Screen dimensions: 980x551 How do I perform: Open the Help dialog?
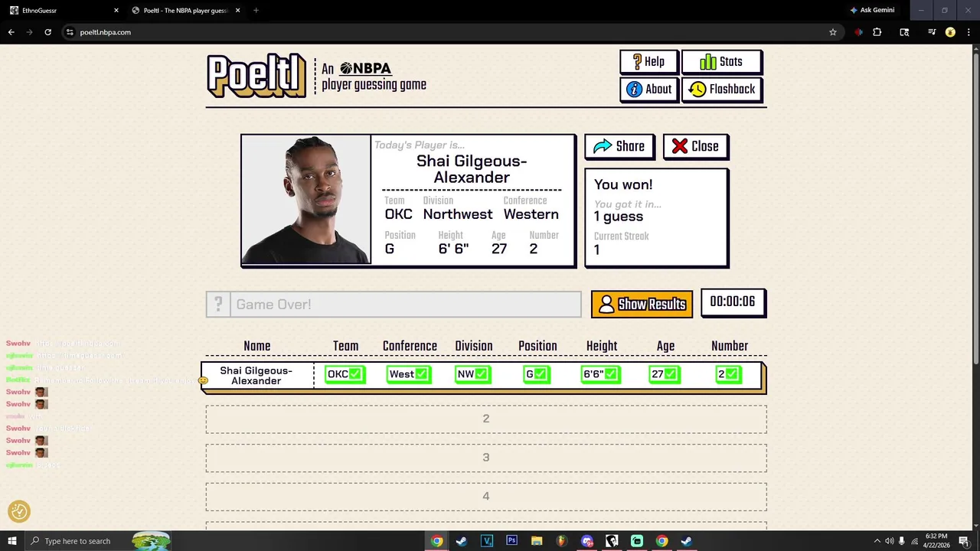(x=648, y=62)
